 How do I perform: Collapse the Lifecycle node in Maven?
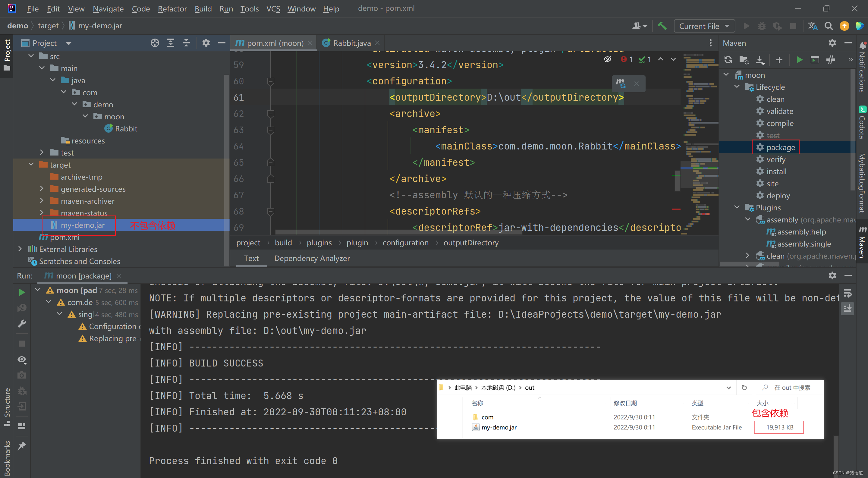[x=737, y=87]
